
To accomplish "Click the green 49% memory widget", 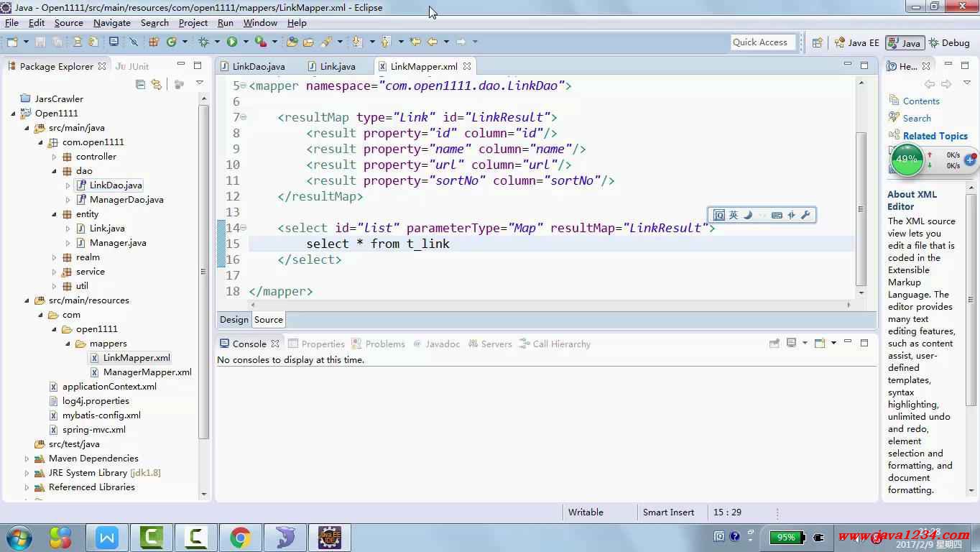I will tap(907, 159).
